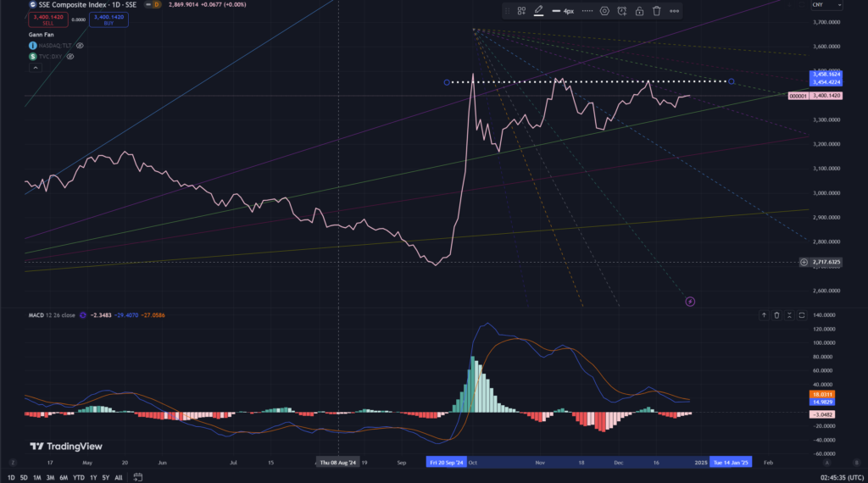Toggle auto scale A button on price axis
This screenshot has width=868, height=483.
coord(827,463)
